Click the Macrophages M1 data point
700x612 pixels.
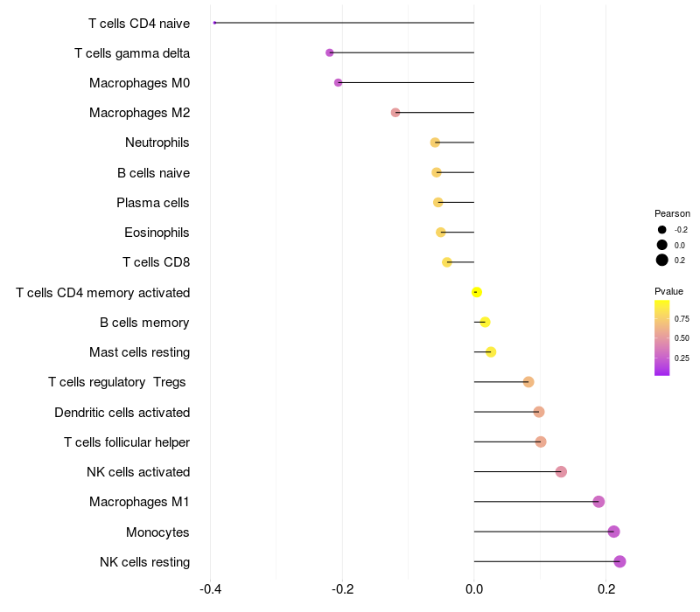(x=598, y=502)
